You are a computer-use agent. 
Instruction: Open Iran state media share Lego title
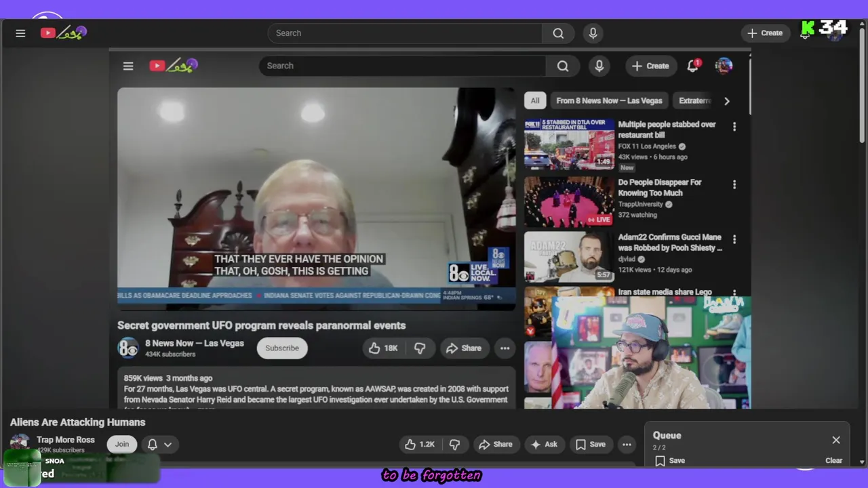pos(665,291)
